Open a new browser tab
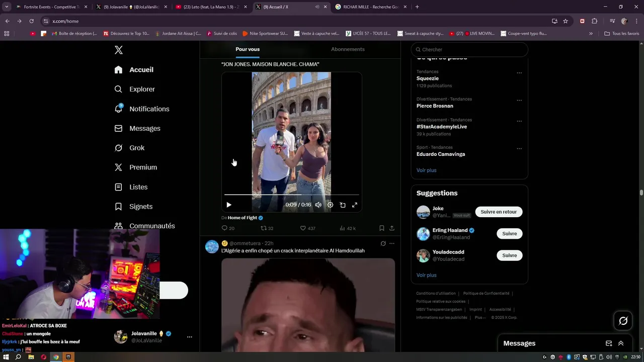This screenshot has height=362, width=644. pyautogui.click(x=417, y=7)
